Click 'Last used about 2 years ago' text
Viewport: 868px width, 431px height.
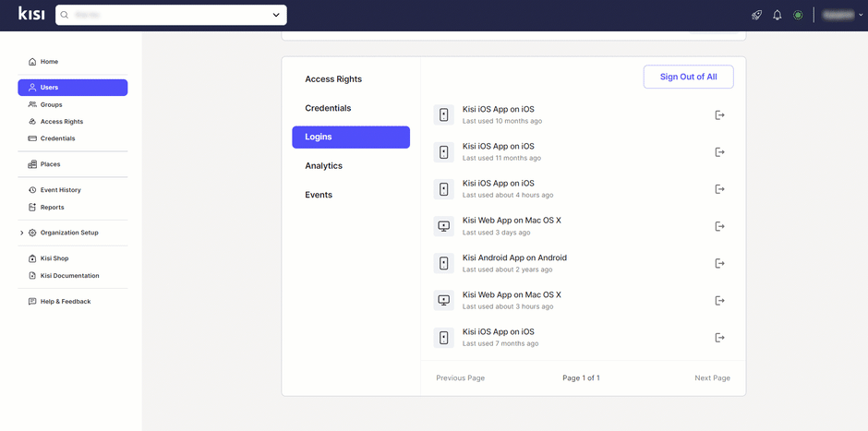(508, 269)
